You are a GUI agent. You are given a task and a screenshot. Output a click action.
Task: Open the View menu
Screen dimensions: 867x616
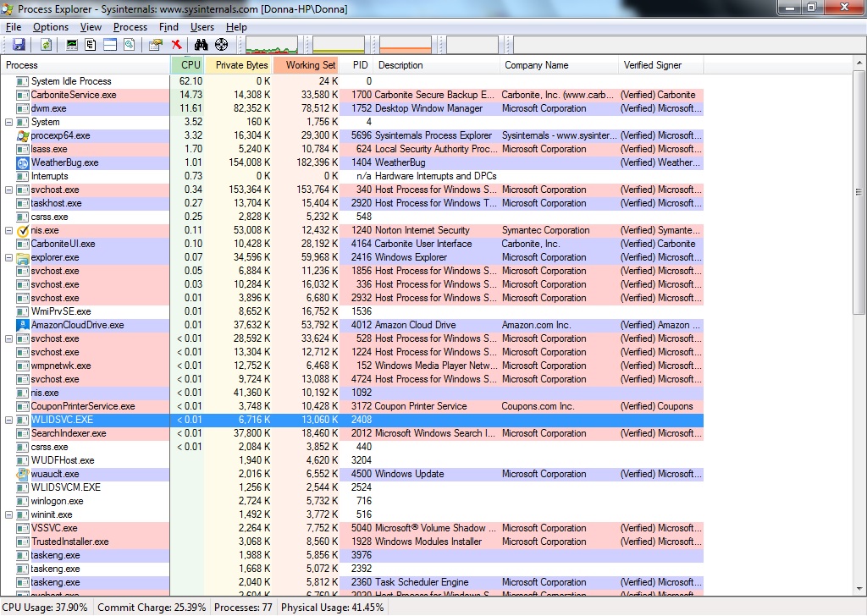tap(91, 27)
